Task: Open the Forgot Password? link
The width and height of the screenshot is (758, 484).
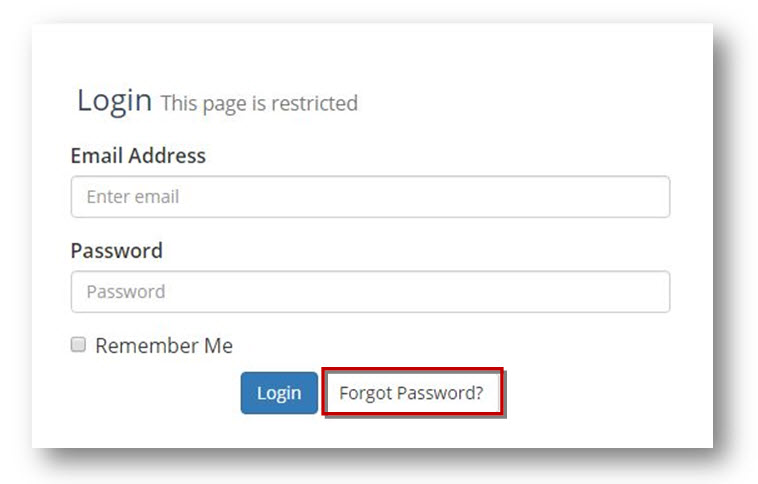Action: click(411, 393)
